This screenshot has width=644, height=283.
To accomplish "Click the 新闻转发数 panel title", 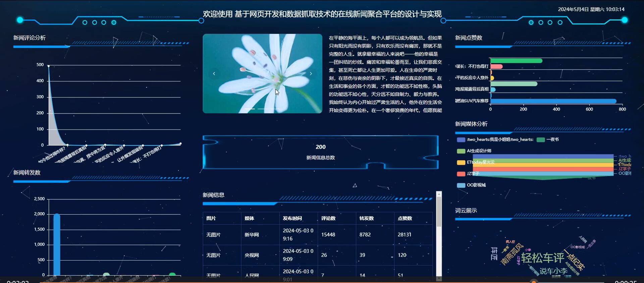I will click(x=27, y=172).
